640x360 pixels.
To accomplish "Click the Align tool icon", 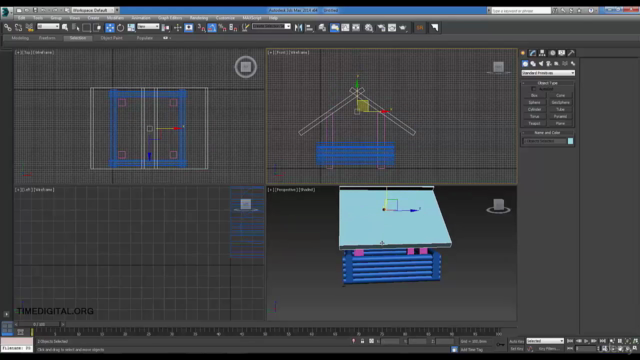I will point(309,28).
